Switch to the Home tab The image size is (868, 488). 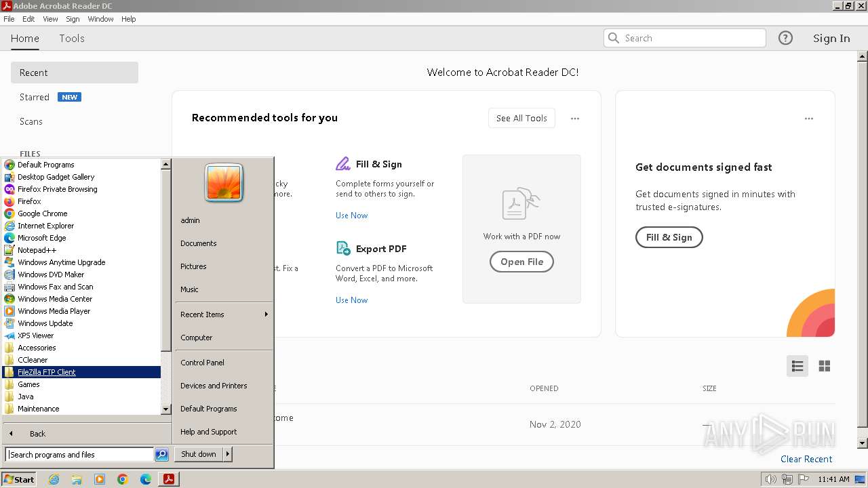pyautogui.click(x=25, y=39)
